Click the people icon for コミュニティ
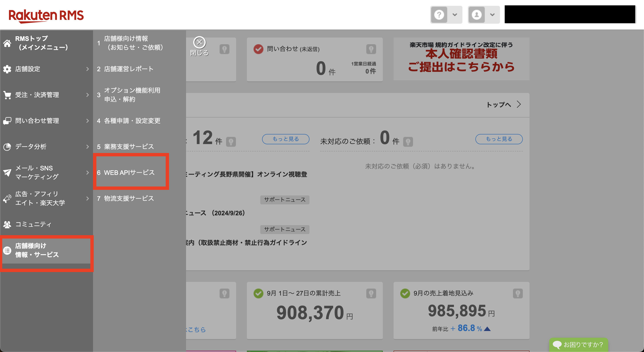The height and width of the screenshot is (352, 644). click(7, 224)
